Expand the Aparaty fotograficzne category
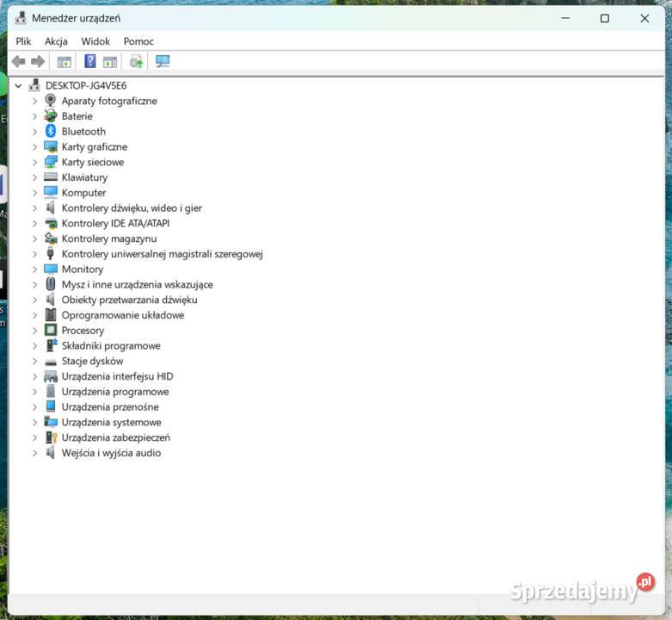This screenshot has height=620, width=672. coord(34,102)
